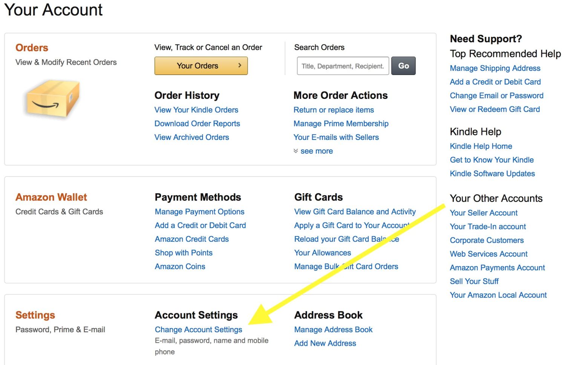Open Get to Know Your Kindle
Viewport: 588px width, 365px height.
[x=492, y=160]
